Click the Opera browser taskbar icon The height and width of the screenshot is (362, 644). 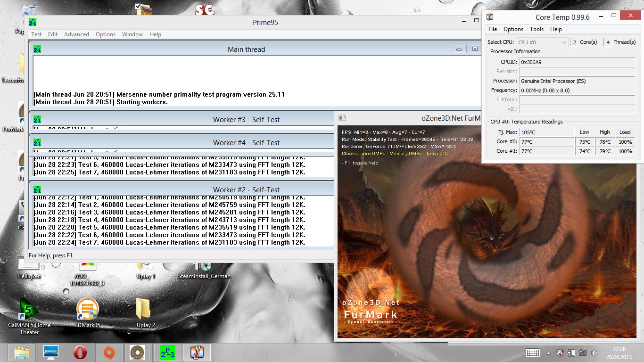pos(80,353)
